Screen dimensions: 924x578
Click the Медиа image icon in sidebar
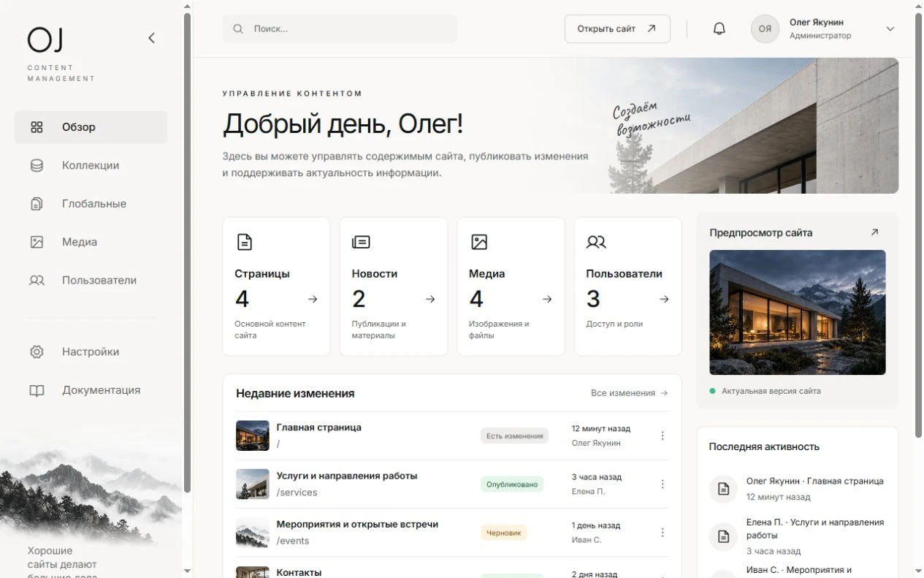[37, 242]
